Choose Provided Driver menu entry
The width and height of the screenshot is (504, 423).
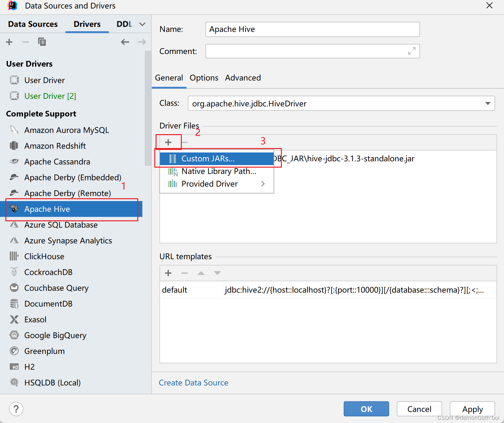216,184
